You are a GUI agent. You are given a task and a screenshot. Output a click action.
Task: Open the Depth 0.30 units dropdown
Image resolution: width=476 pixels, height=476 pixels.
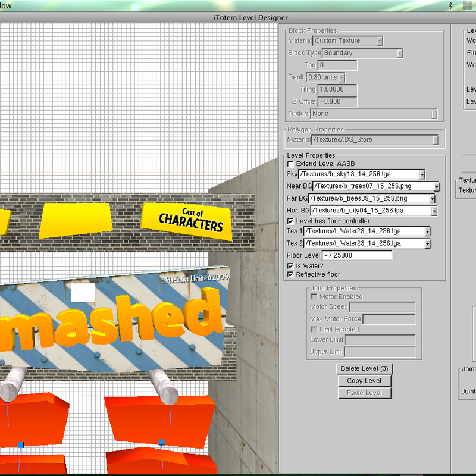pyautogui.click(x=325, y=77)
